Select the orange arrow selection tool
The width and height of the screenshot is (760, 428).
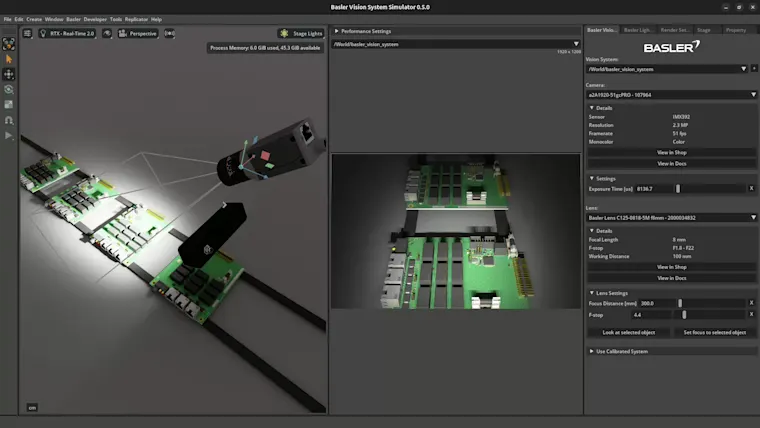coord(9,59)
